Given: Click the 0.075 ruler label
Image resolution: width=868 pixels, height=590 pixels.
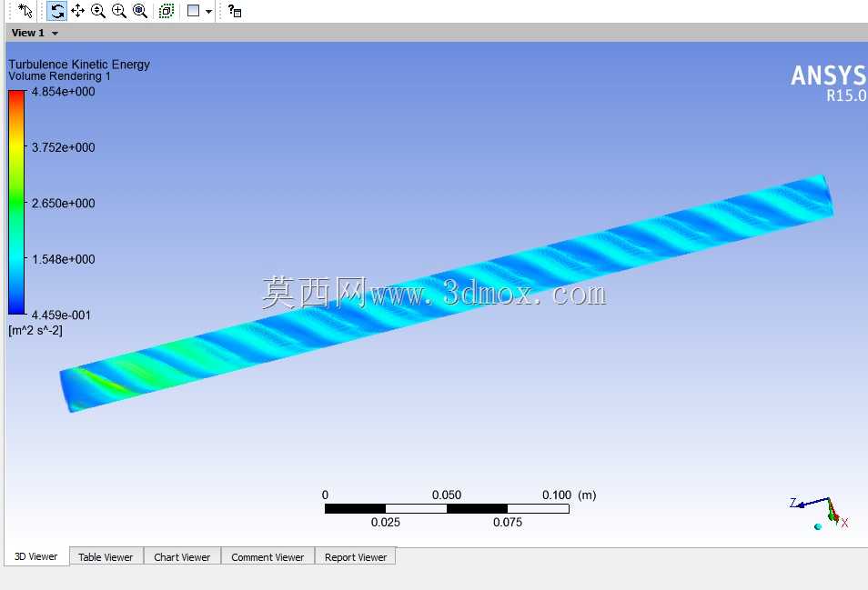Looking at the screenshot, I should [x=508, y=522].
